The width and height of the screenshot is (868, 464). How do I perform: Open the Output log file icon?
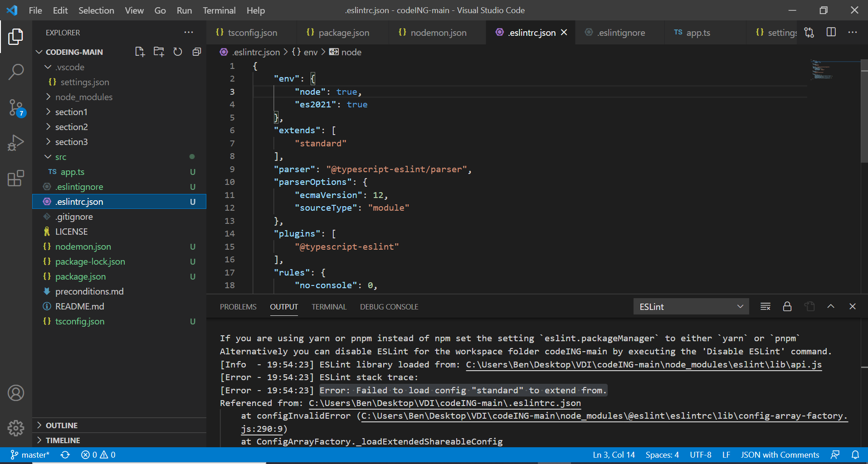pos(809,306)
